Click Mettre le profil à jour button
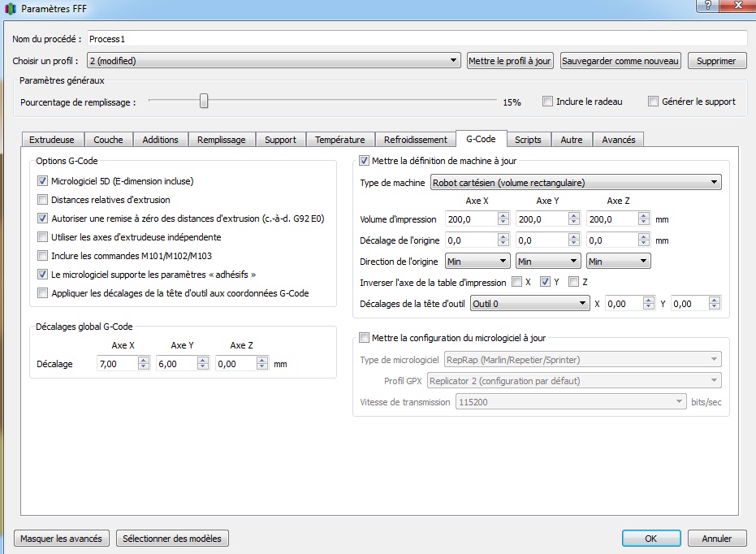 [510, 61]
